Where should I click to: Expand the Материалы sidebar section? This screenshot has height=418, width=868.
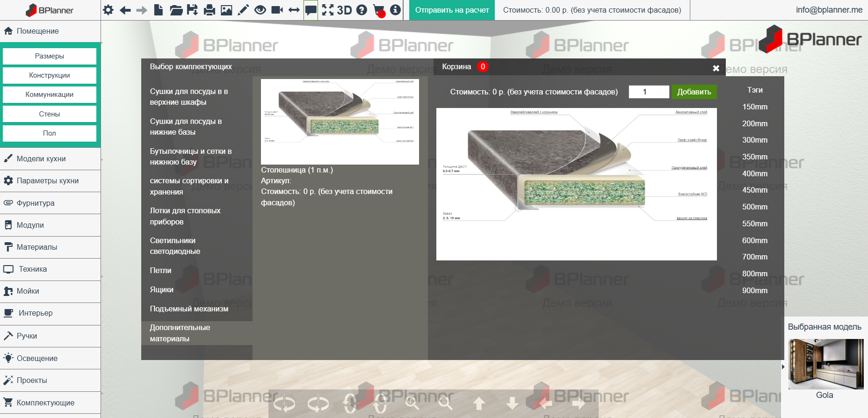click(50, 247)
